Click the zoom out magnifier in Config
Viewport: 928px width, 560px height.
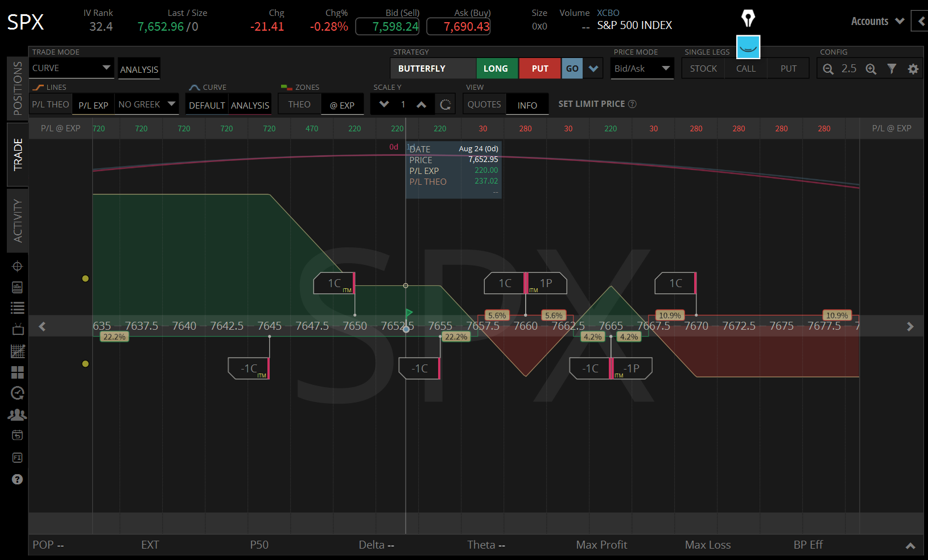point(828,69)
